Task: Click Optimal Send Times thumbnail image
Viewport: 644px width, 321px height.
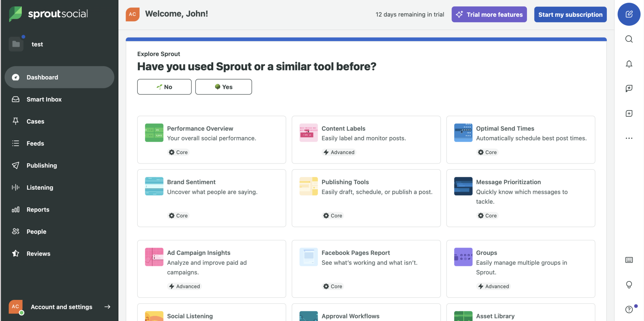Action: point(463,133)
